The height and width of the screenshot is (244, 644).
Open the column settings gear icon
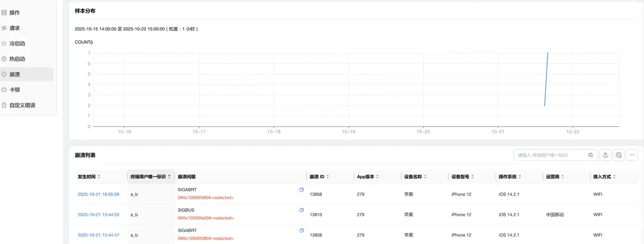(619, 155)
